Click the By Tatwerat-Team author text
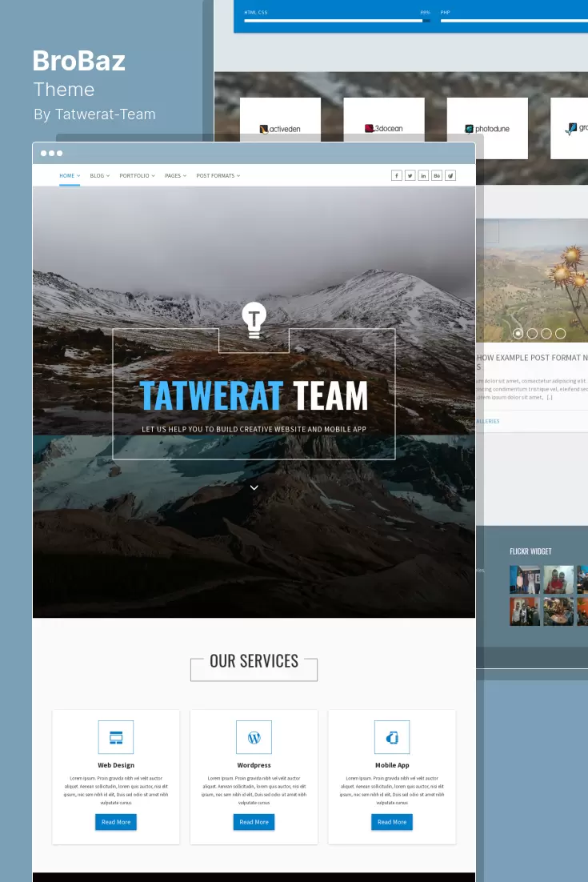Viewport: 588px width, 882px height. click(x=94, y=114)
